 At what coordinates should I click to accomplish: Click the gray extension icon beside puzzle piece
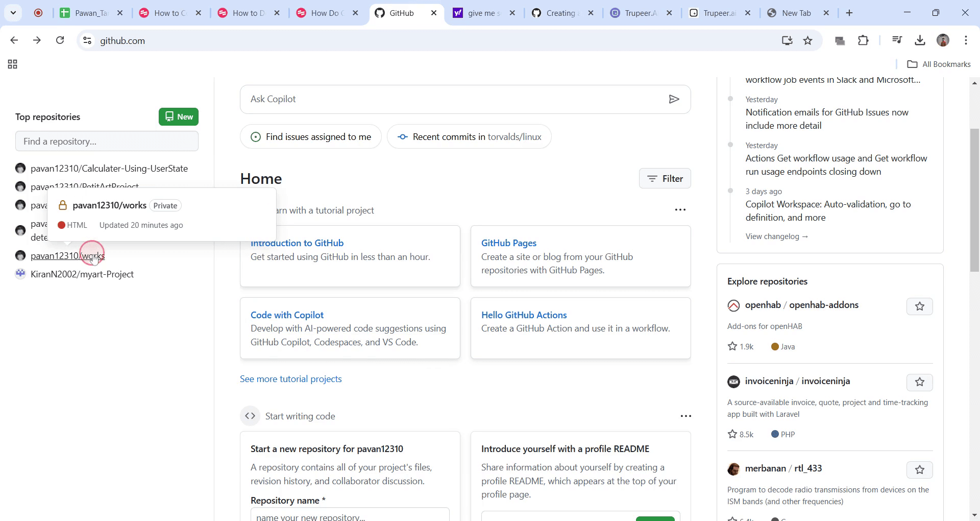(840, 40)
